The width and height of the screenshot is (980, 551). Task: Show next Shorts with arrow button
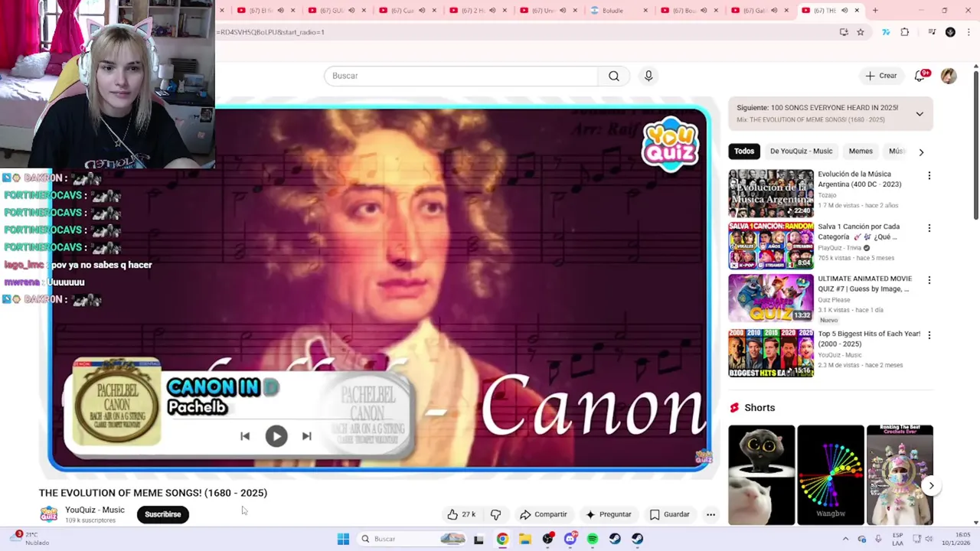[931, 485]
